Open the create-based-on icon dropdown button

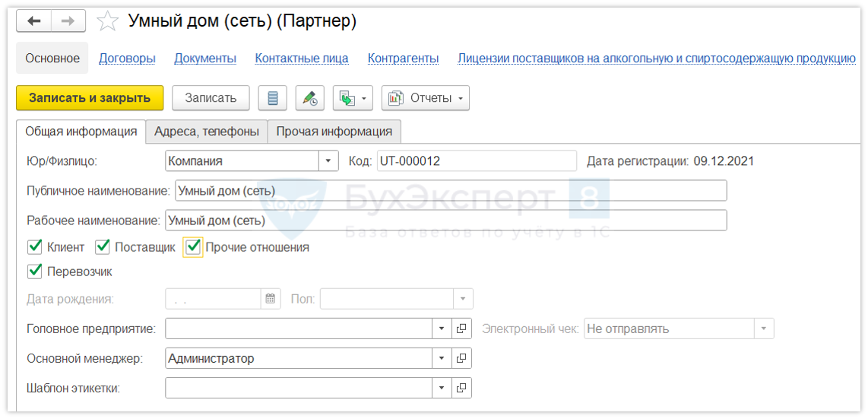click(353, 98)
